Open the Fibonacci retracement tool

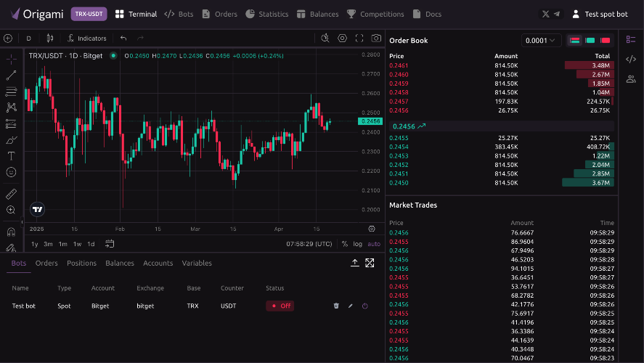pos(11,91)
